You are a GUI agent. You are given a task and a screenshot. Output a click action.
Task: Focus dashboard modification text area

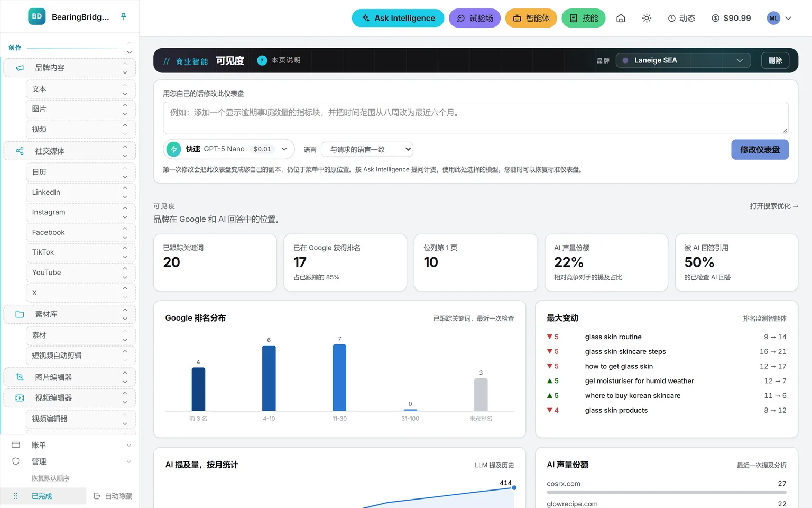[476, 118]
